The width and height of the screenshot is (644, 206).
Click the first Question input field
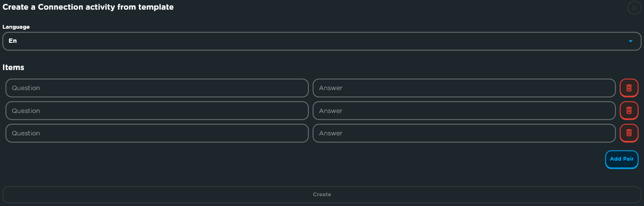[x=157, y=88]
